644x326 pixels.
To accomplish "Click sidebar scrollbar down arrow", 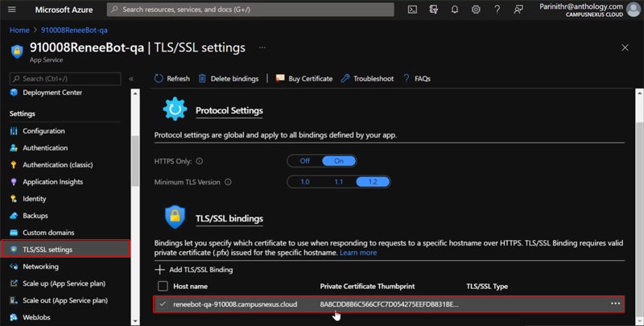I will click(135, 320).
